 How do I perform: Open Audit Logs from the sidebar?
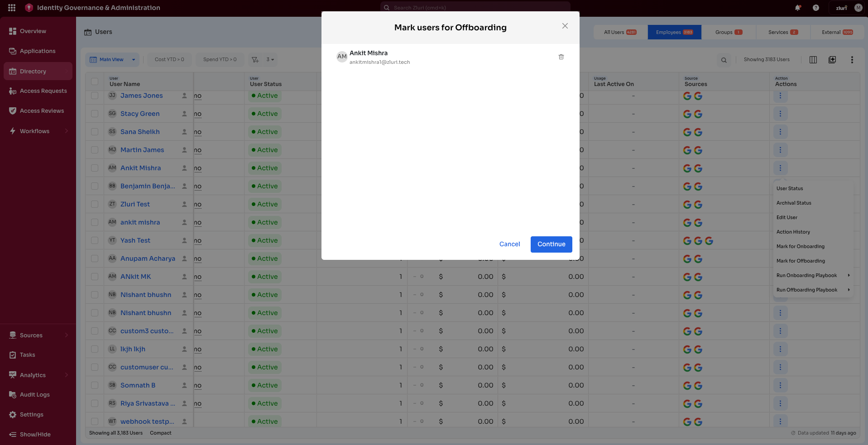(x=34, y=394)
